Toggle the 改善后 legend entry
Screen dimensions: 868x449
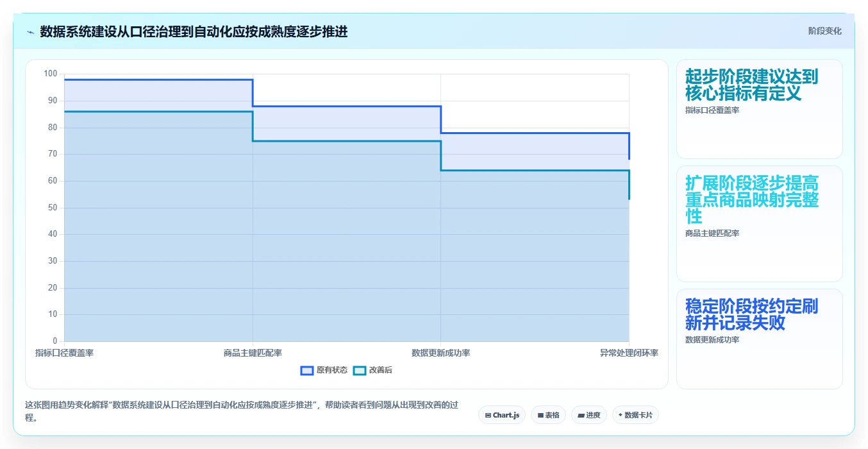click(x=373, y=370)
